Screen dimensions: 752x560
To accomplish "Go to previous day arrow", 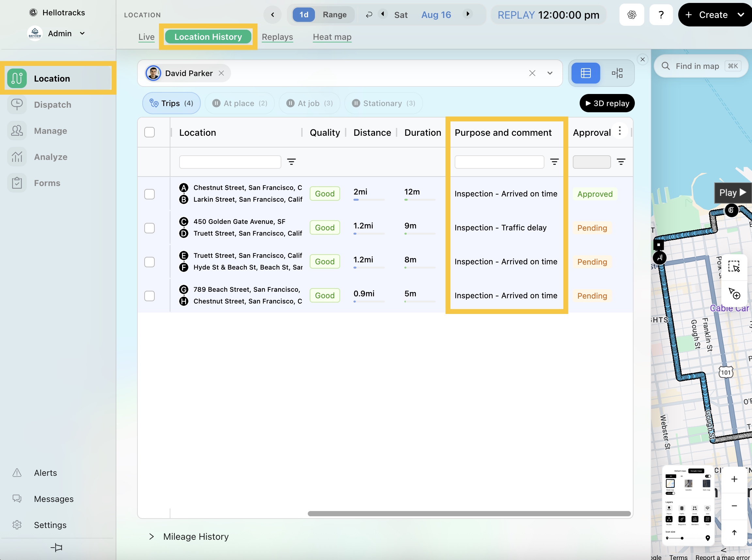I will [383, 14].
